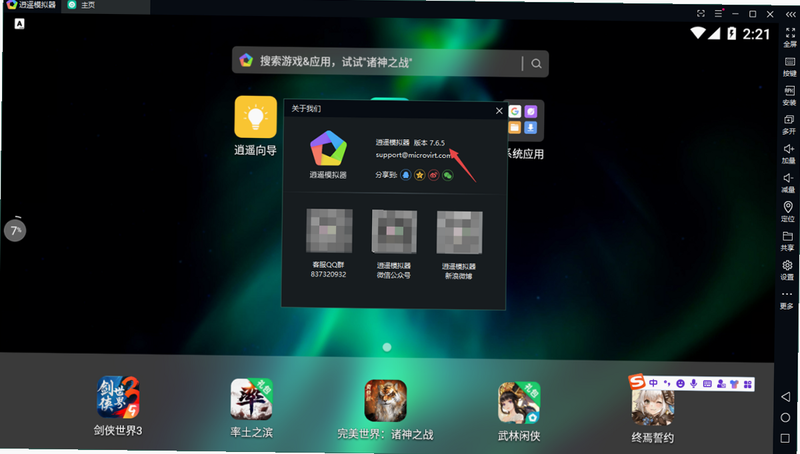Click the Wi-Fi signal status icon
The width and height of the screenshot is (800, 454).
pyautogui.click(x=697, y=33)
